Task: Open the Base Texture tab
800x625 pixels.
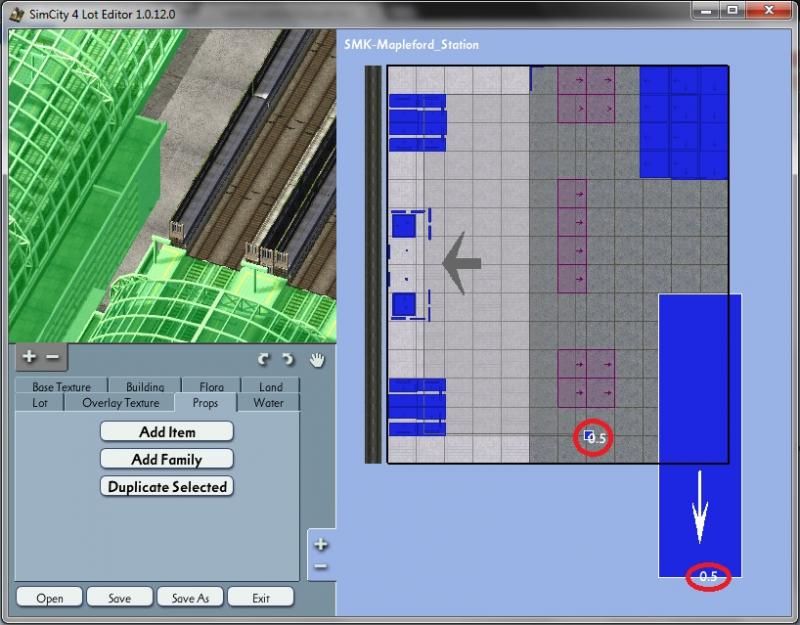Action: tap(61, 386)
